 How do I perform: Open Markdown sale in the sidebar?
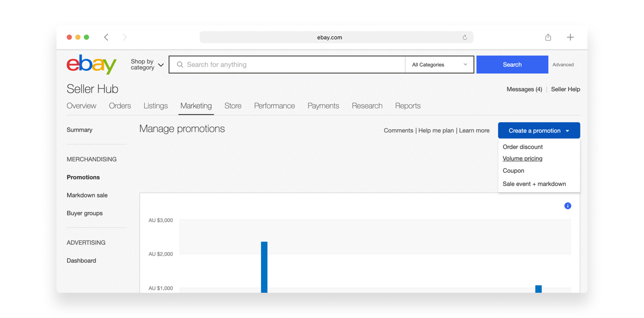tap(87, 195)
